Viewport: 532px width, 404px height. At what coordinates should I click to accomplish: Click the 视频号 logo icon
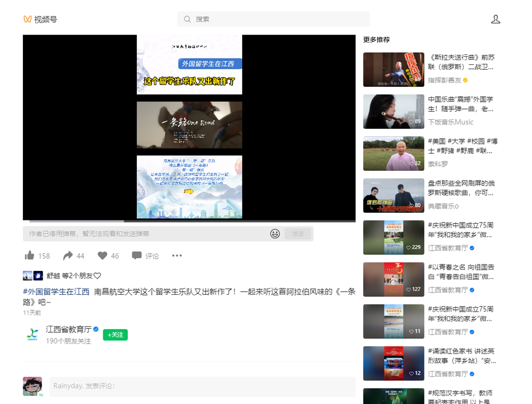28,19
